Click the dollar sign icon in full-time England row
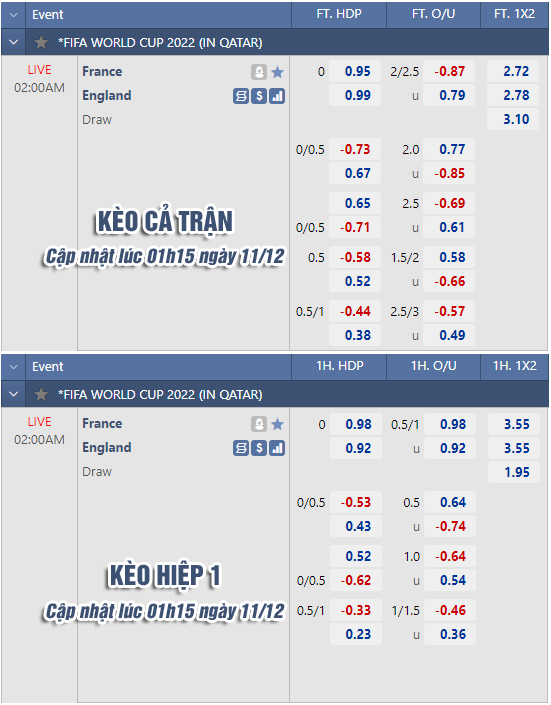Image resolution: width=551 pixels, height=705 pixels. click(259, 96)
